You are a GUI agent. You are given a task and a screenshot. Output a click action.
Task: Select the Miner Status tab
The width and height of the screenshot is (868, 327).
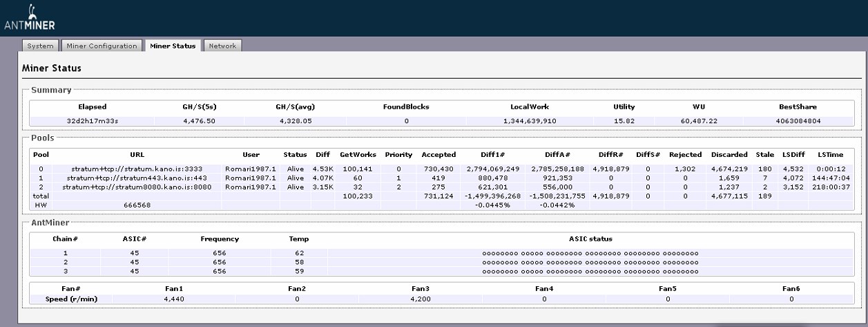coord(173,46)
